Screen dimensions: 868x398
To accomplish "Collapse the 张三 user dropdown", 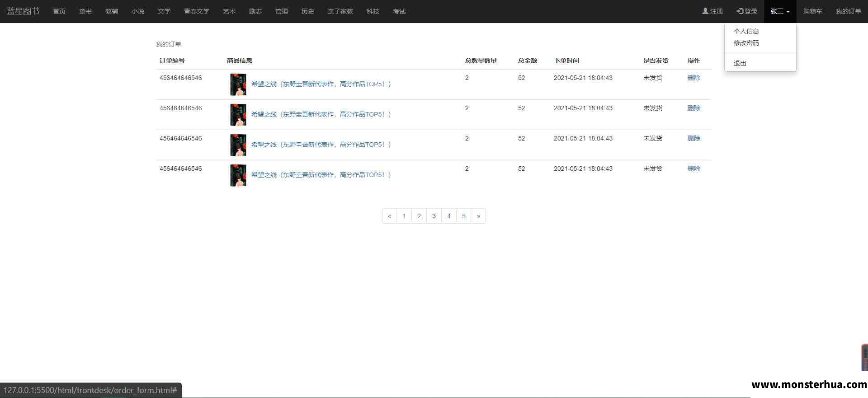I will click(780, 11).
